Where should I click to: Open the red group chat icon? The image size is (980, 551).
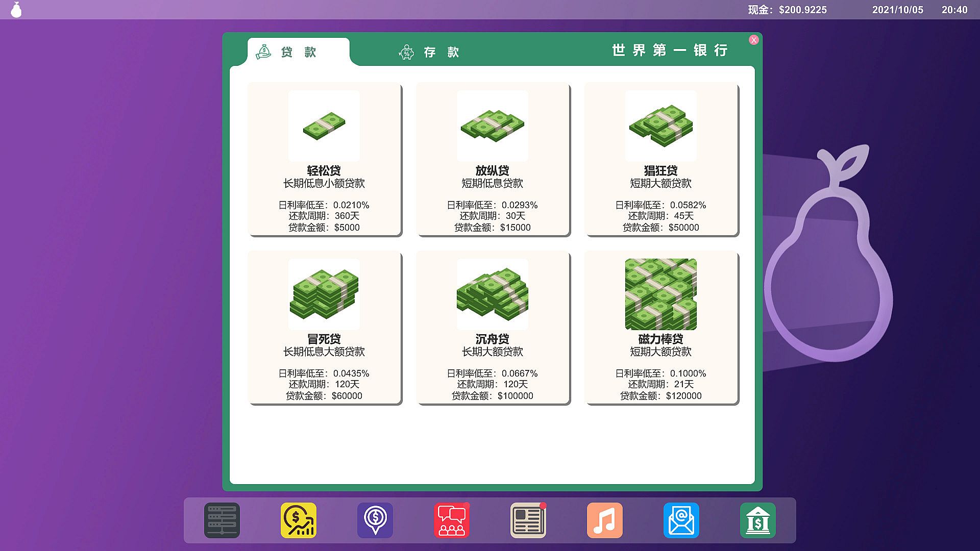click(x=452, y=520)
